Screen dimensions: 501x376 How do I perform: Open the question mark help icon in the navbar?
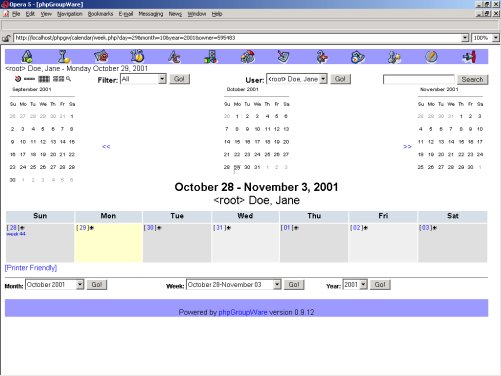coord(321,57)
